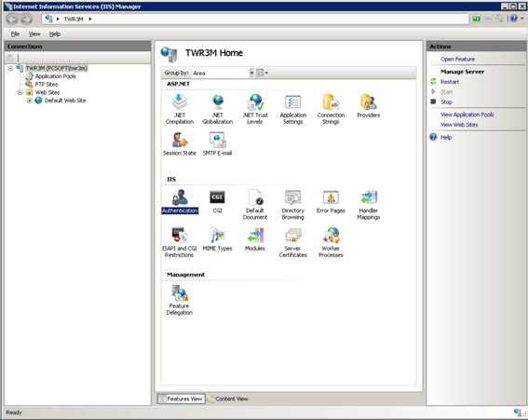The image size is (528, 420).
Task: Click Open Feature action link
Action: tap(457, 60)
